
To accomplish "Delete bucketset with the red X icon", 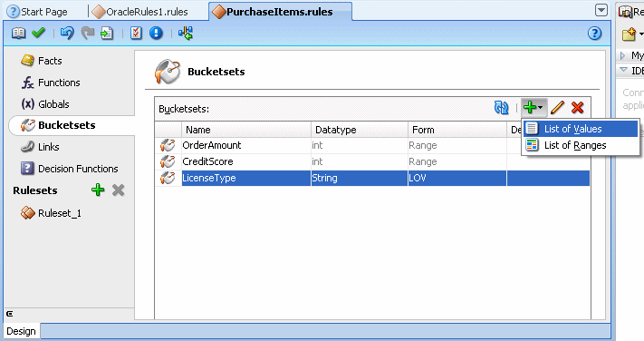I will [578, 108].
